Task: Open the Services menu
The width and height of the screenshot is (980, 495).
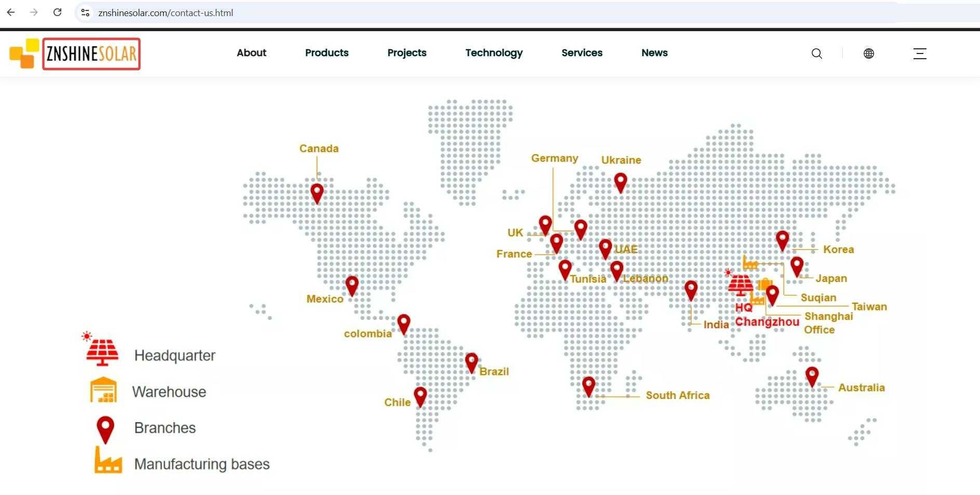Action: click(x=582, y=53)
